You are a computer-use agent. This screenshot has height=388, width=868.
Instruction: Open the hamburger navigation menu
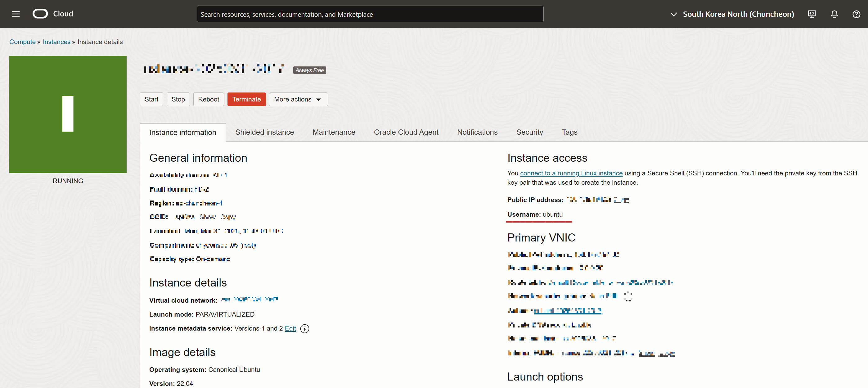16,14
